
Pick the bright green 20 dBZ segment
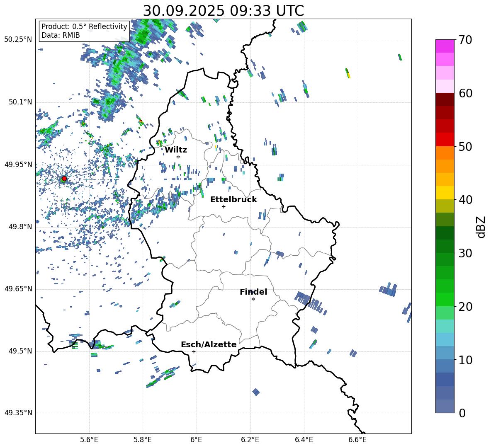coord(445,299)
